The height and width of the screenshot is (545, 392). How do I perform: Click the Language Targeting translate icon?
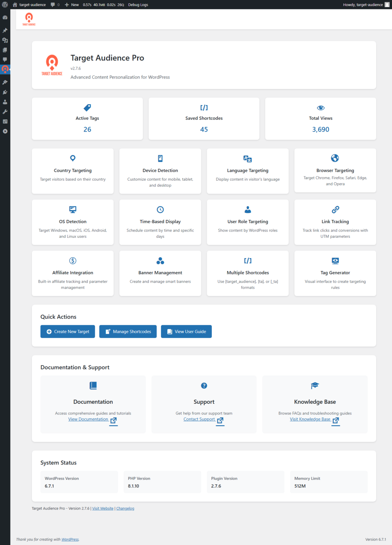(x=248, y=159)
